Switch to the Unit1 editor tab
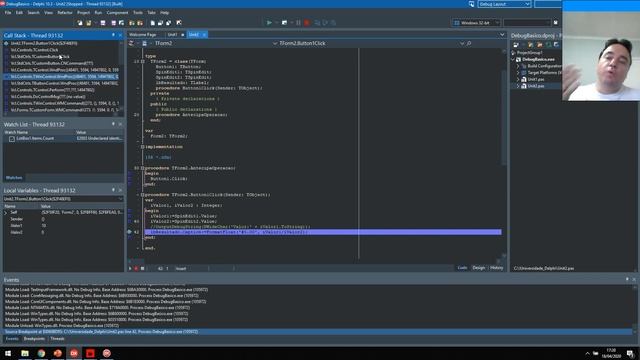Screen dimensions: 640x360 (x=173, y=35)
